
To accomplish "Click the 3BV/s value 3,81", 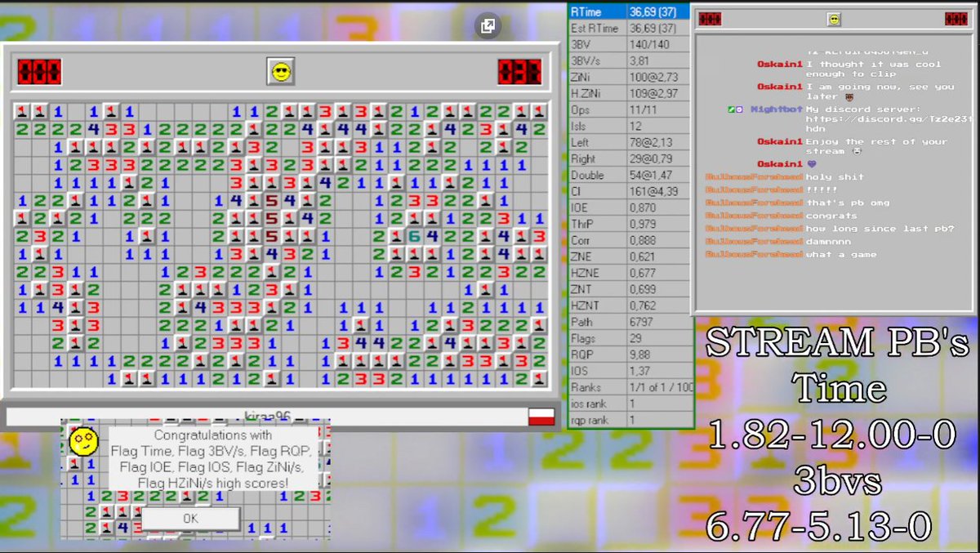I will [x=659, y=60].
